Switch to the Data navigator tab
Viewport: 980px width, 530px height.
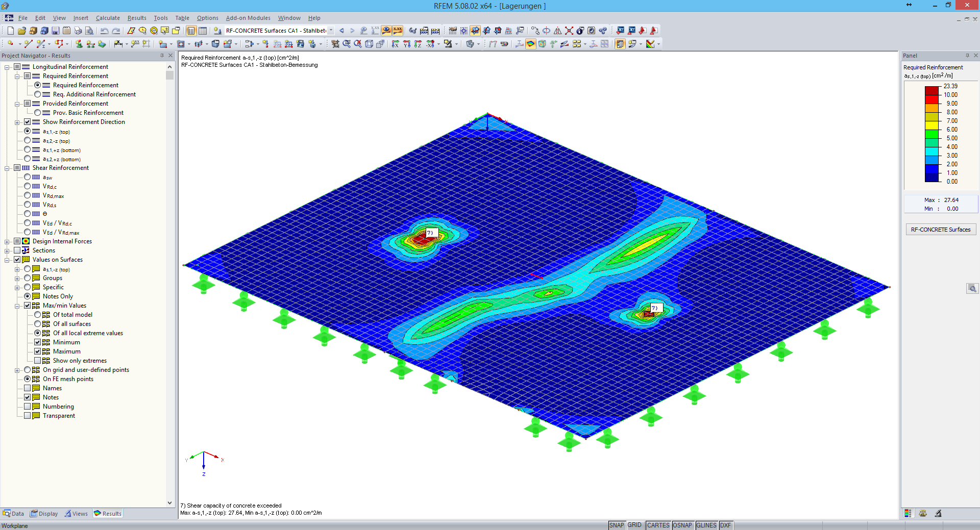[x=13, y=514]
